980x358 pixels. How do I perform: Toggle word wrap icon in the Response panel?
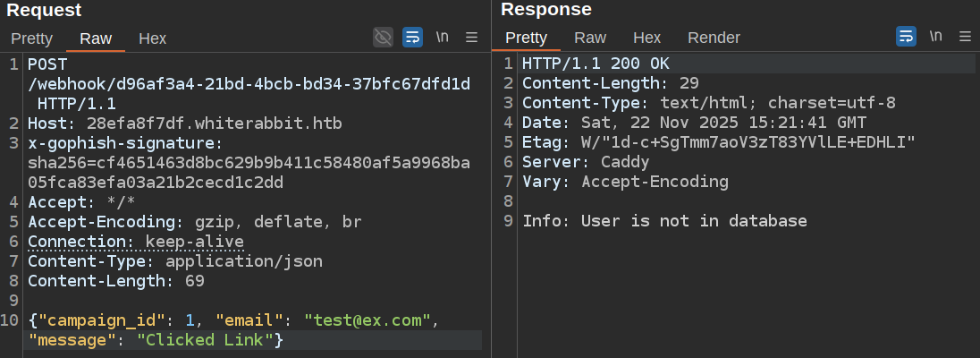click(906, 37)
